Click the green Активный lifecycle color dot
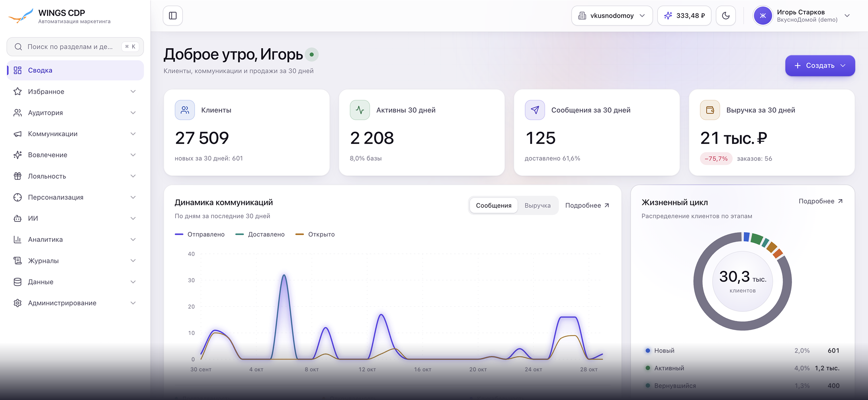The width and height of the screenshot is (868, 400). coord(648,368)
